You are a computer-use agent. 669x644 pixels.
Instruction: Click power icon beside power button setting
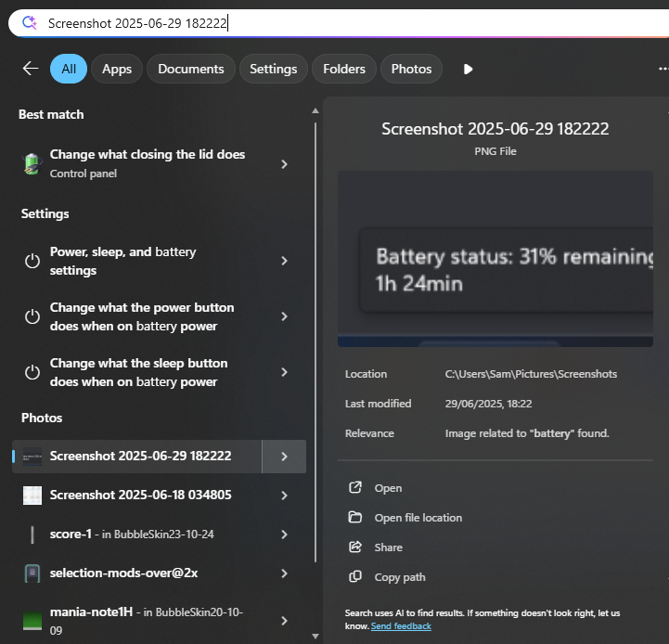[32, 316]
